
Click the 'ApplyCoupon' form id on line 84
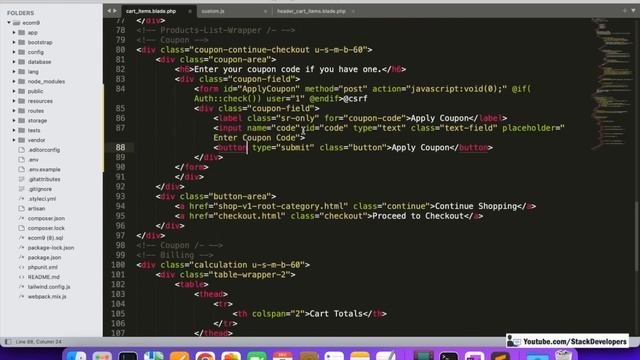point(271,89)
